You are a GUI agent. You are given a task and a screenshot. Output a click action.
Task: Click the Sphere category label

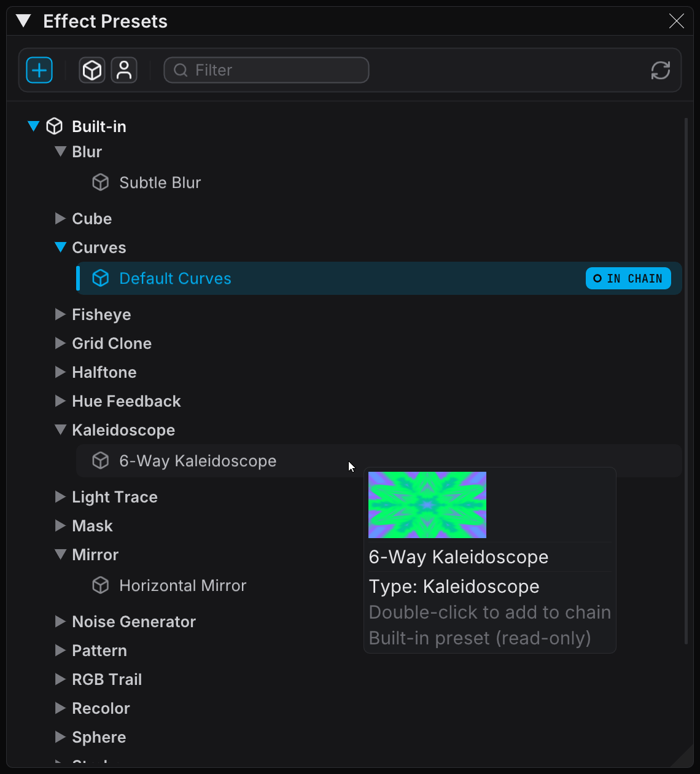click(99, 737)
